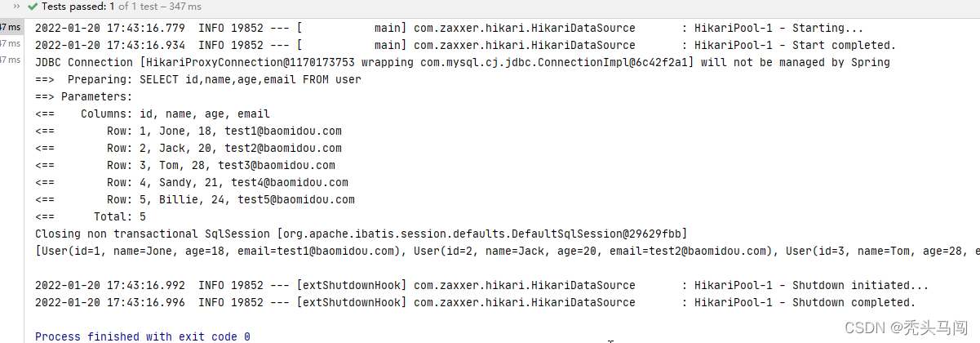Click the 'HikariPool-1 - Starting...' log line

coord(450,28)
